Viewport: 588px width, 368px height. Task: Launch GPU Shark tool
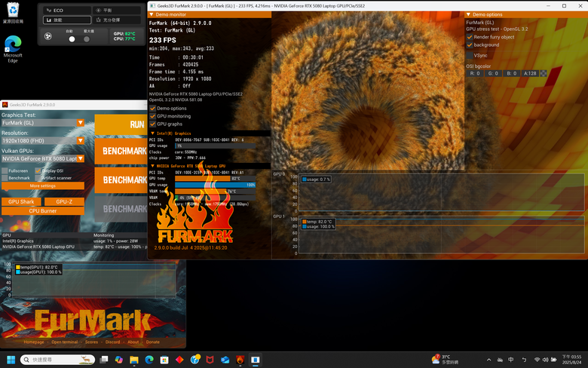pyautogui.click(x=21, y=201)
